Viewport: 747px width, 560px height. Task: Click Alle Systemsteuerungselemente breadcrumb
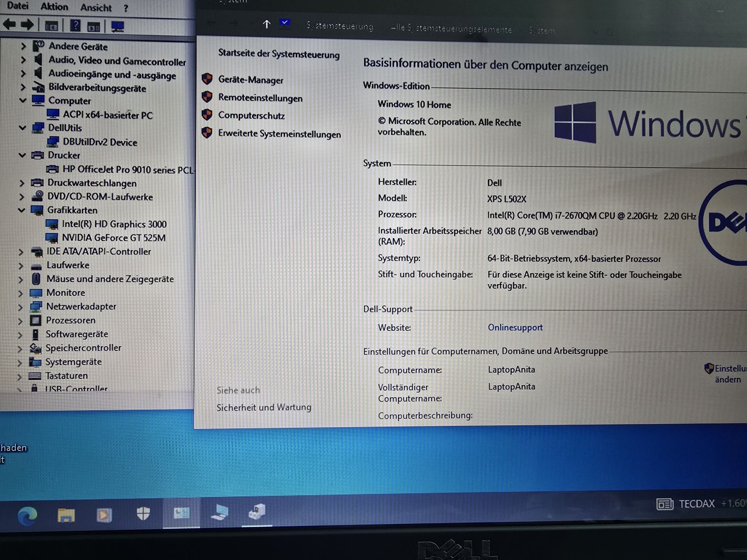451,28
